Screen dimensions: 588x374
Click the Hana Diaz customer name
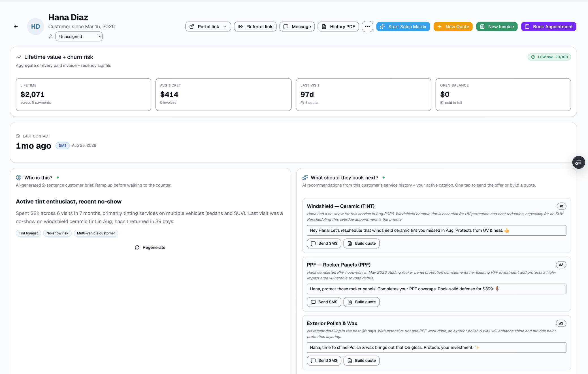(x=68, y=17)
